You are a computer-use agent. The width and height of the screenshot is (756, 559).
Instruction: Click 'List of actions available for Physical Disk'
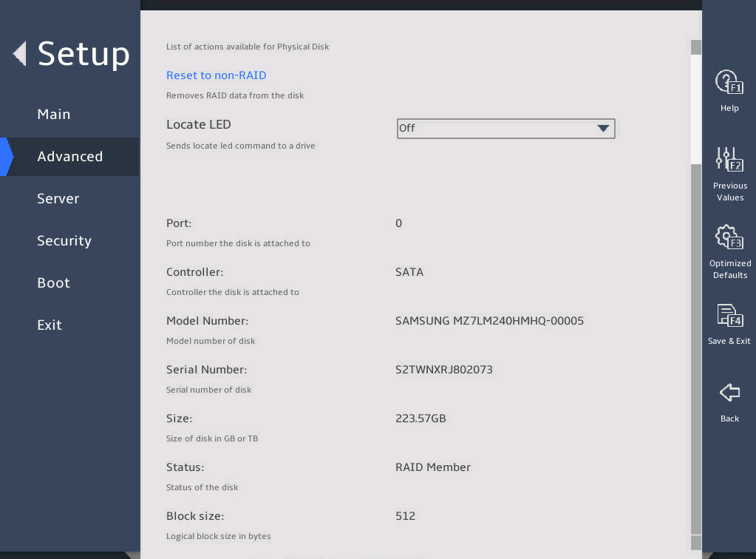(x=248, y=47)
